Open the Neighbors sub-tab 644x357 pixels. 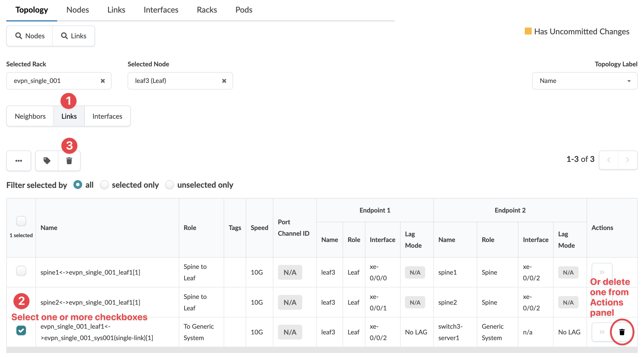click(30, 116)
